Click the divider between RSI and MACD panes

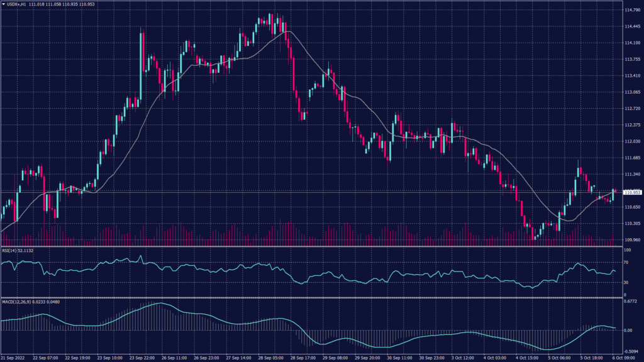pos(308,297)
